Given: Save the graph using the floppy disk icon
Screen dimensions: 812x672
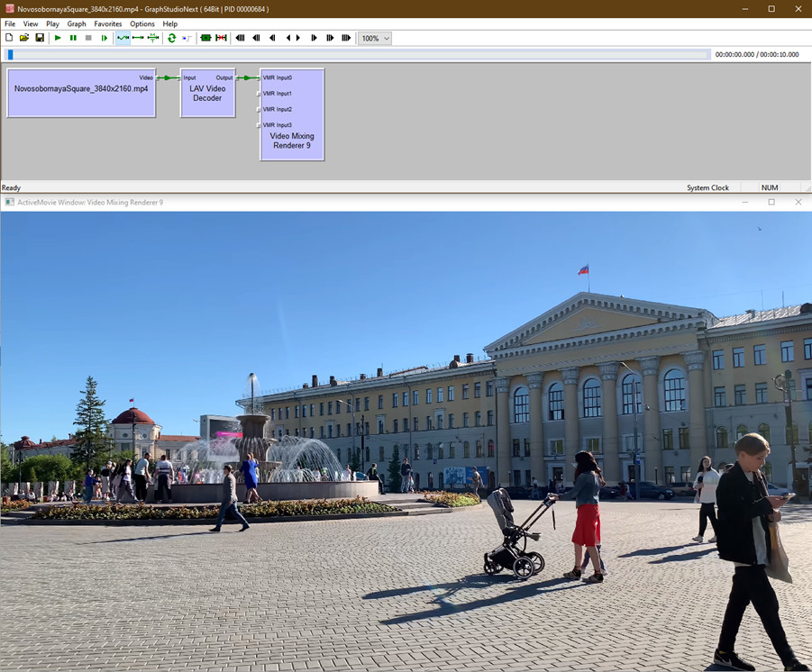Looking at the screenshot, I should coord(40,38).
